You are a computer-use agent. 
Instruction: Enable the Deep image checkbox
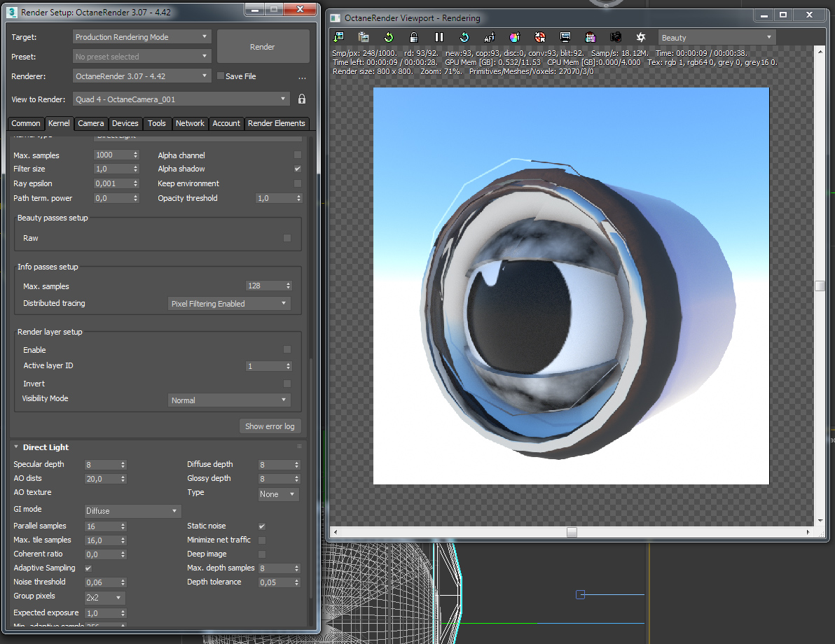click(x=262, y=554)
